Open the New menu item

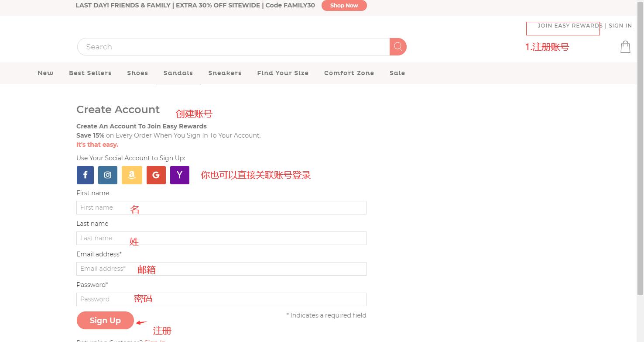click(45, 73)
